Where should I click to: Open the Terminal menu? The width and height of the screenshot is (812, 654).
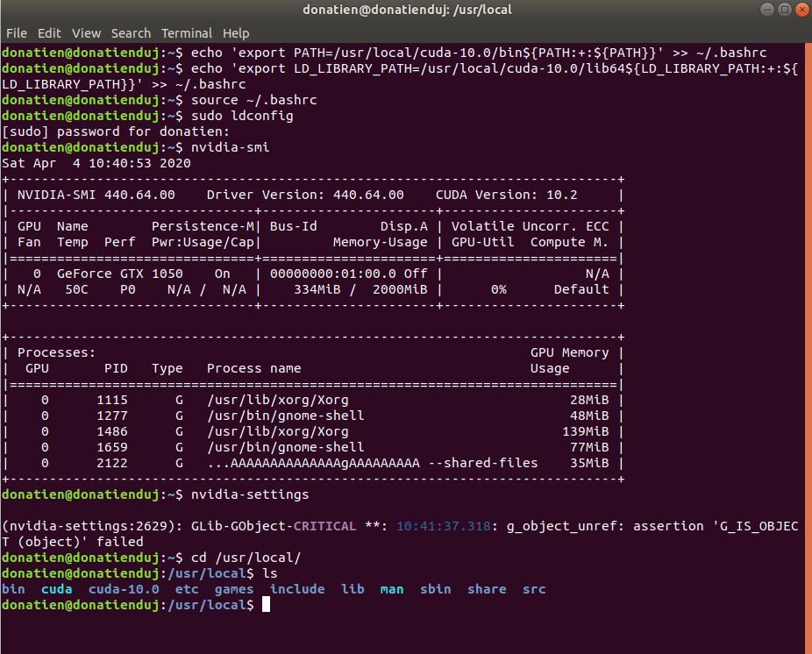(187, 33)
